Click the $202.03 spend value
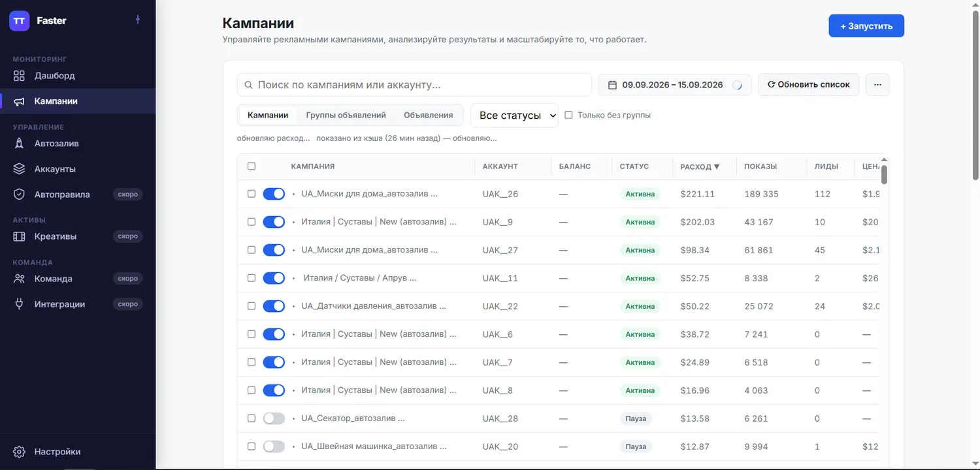Image resolution: width=980 pixels, height=470 pixels. [x=698, y=222]
